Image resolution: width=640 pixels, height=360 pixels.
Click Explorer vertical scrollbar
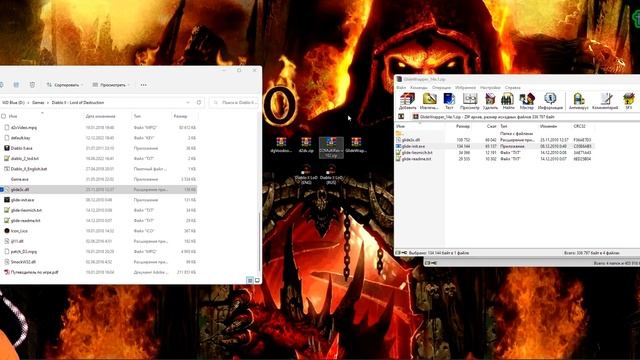[259, 242]
